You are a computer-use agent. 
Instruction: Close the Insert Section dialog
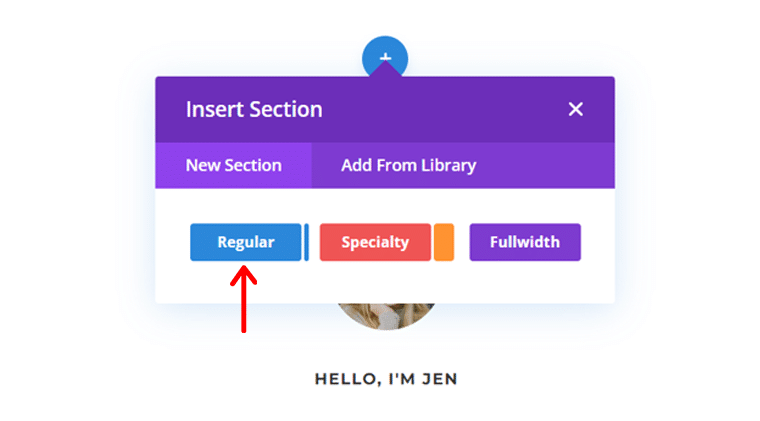(575, 109)
